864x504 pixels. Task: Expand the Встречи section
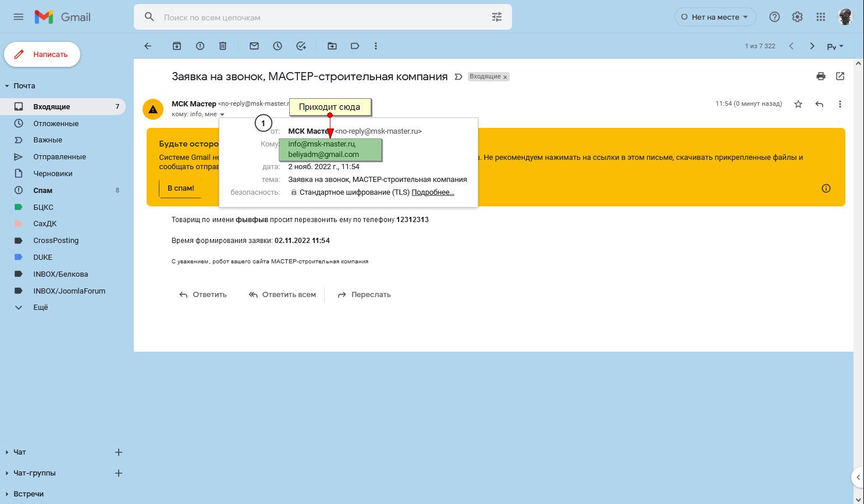(7, 494)
